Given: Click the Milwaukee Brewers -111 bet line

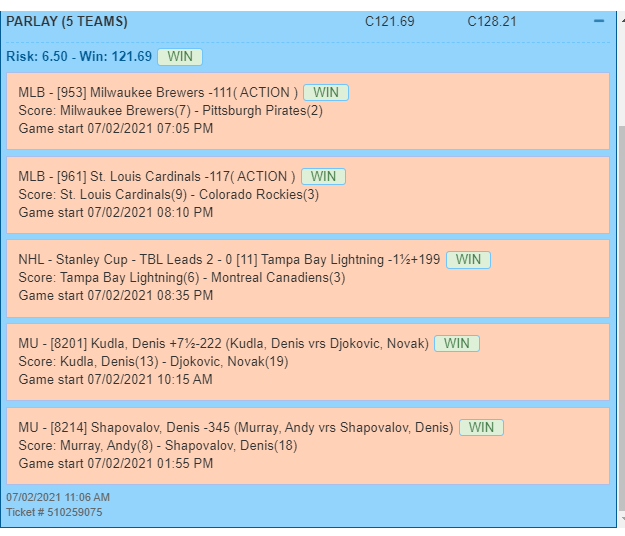Looking at the screenshot, I should [158, 92].
